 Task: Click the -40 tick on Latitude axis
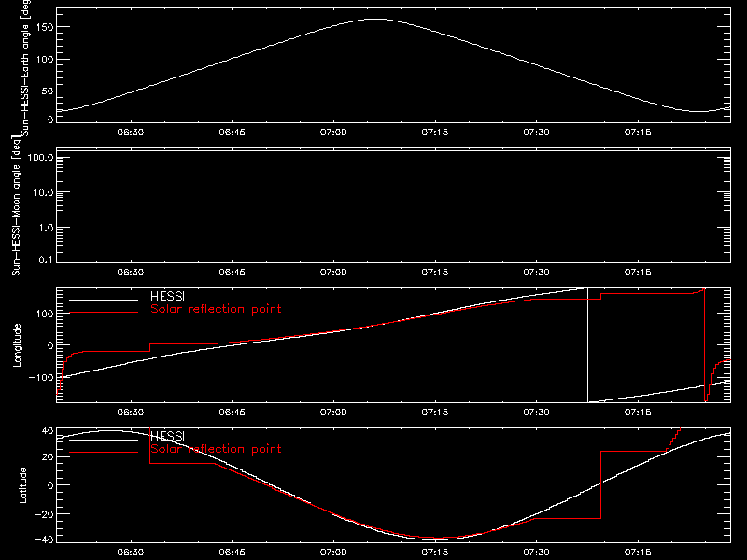point(44,540)
